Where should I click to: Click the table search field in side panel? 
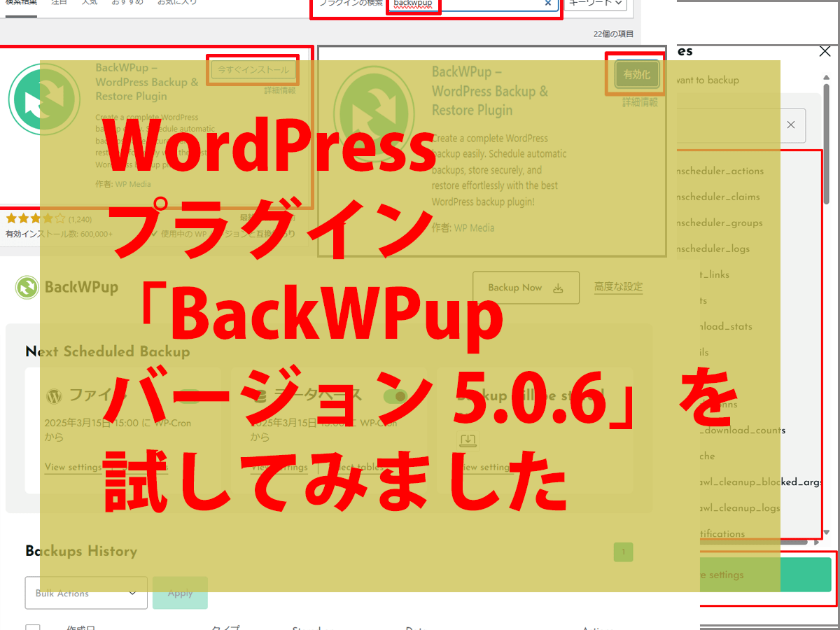[x=742, y=125]
